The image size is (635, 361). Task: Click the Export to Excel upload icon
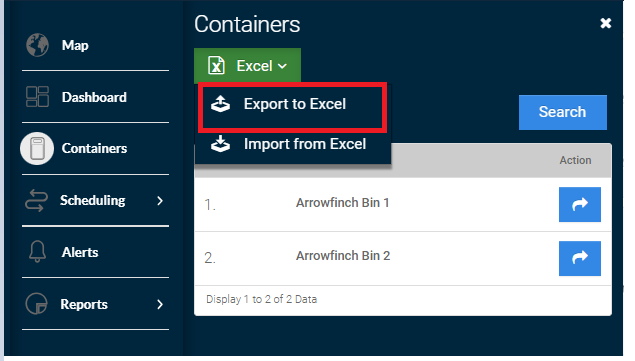[x=220, y=104]
